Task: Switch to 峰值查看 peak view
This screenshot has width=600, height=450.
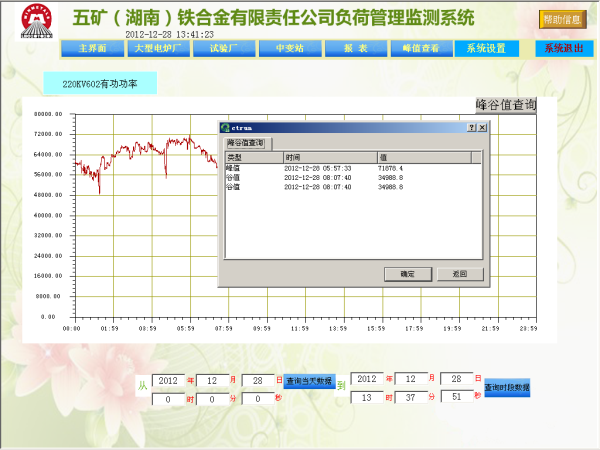Action: point(420,48)
